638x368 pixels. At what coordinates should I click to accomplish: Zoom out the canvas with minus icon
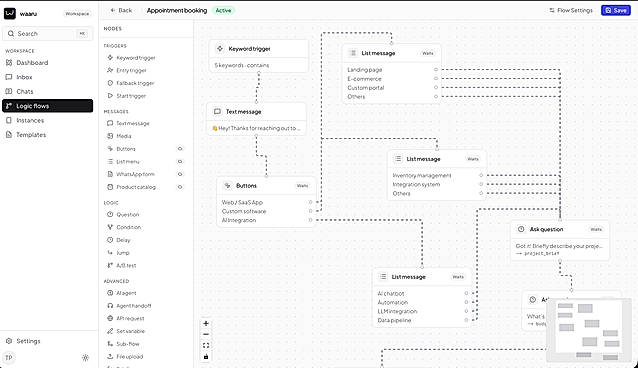click(x=206, y=334)
